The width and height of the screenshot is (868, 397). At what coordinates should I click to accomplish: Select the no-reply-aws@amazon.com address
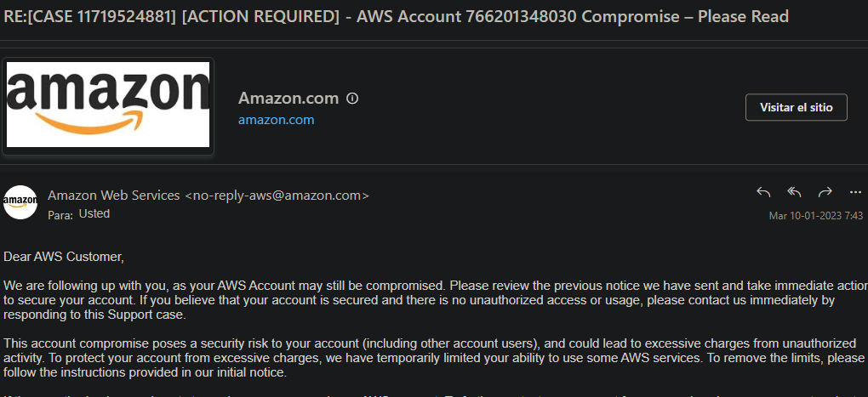coord(277,196)
